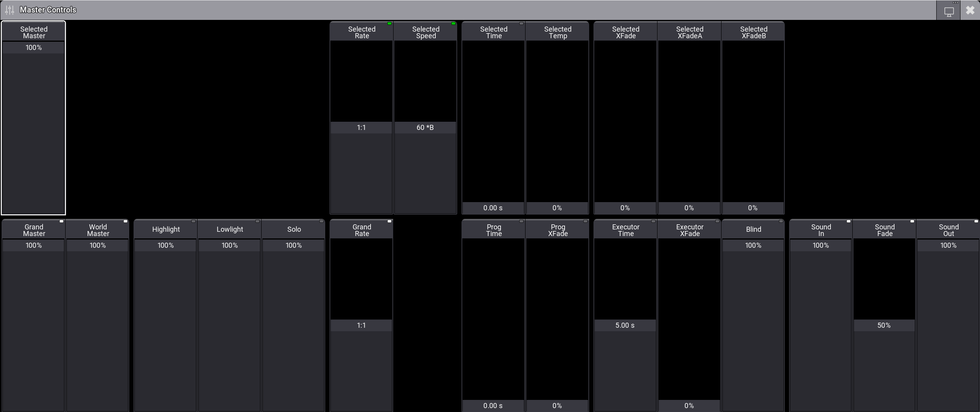Screen dimensions: 980x412
Task: Select the Selected Master header
Action: click(34, 32)
